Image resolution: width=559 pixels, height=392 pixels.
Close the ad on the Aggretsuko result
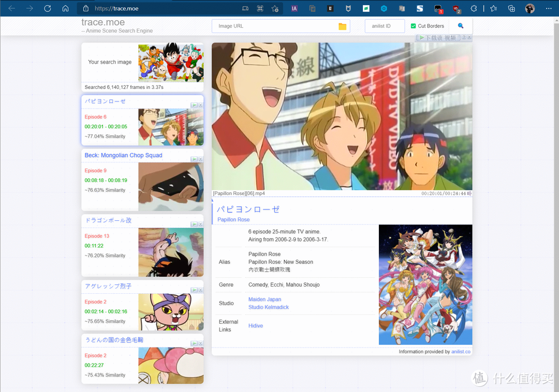pyautogui.click(x=201, y=290)
